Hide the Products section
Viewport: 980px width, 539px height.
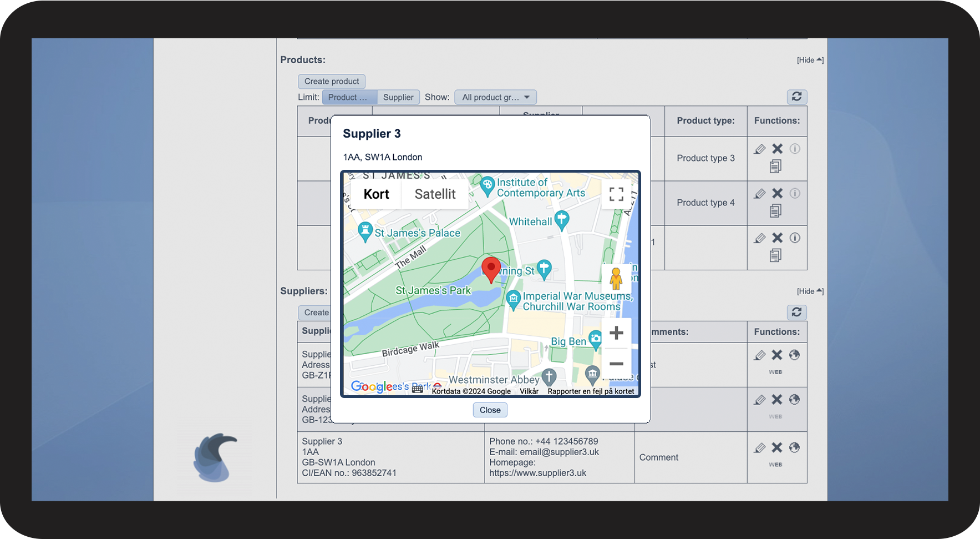tap(810, 60)
